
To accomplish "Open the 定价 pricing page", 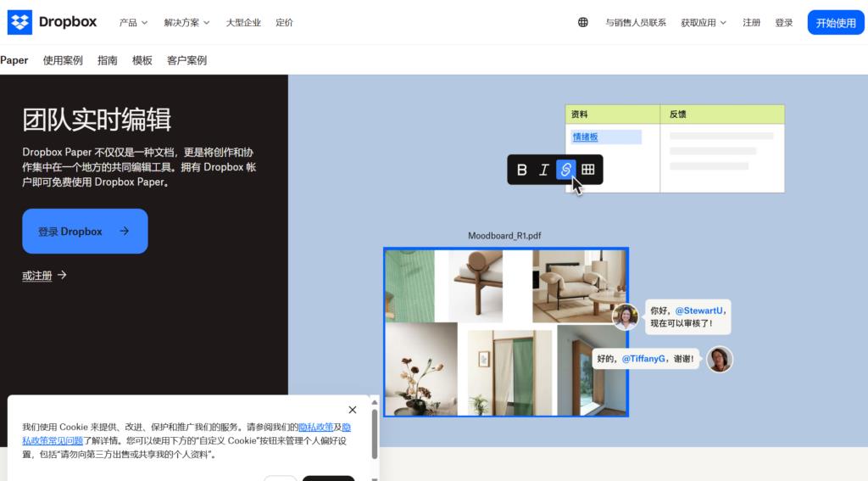I will pos(285,23).
